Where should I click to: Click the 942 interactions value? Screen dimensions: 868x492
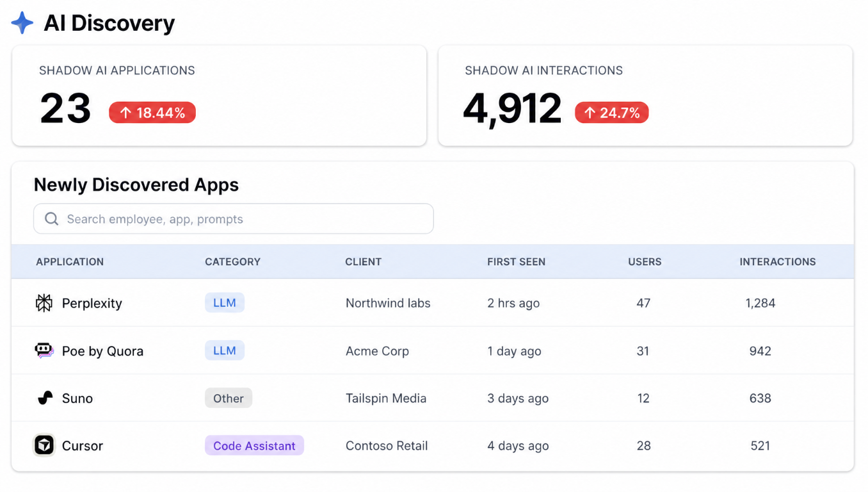pos(760,351)
